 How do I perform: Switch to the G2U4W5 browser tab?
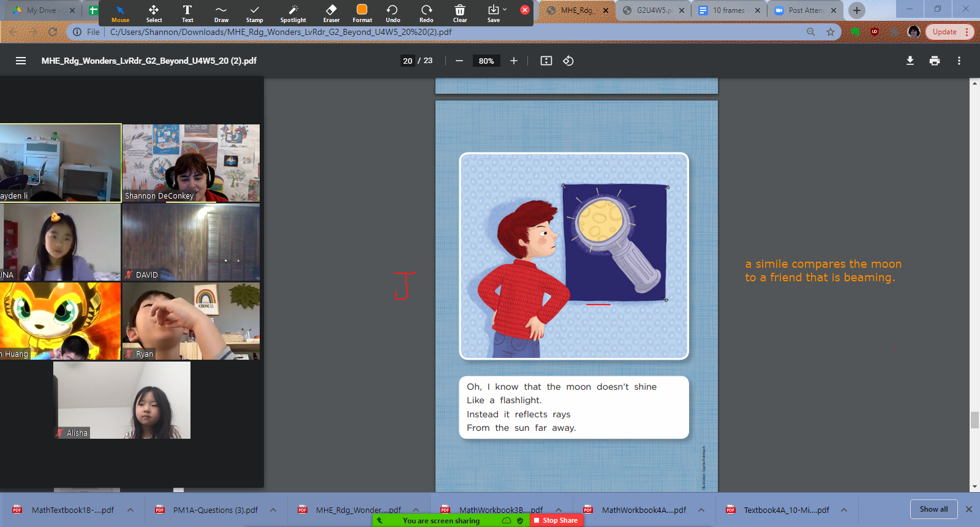tap(653, 10)
